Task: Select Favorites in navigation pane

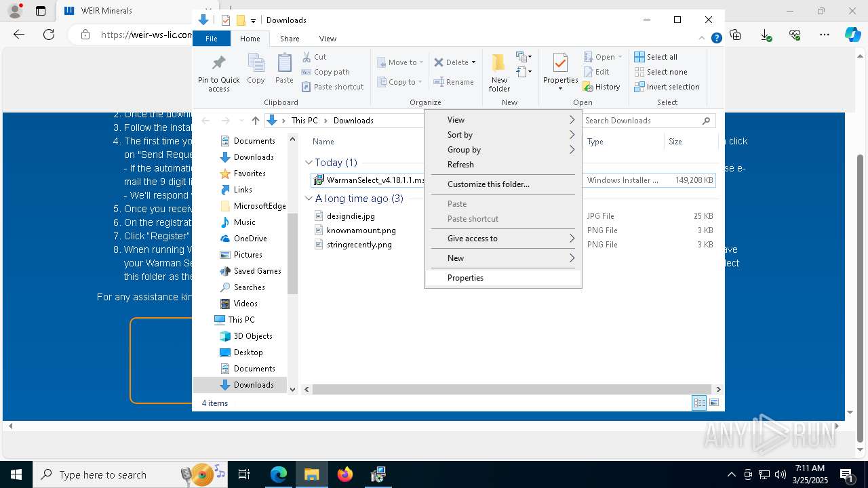Action: click(x=250, y=174)
